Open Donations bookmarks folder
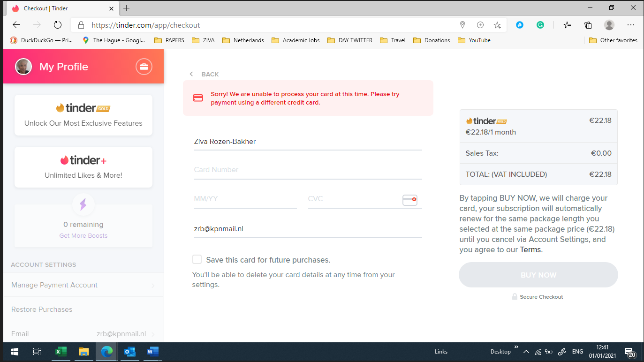The height and width of the screenshot is (362, 644). (432, 40)
